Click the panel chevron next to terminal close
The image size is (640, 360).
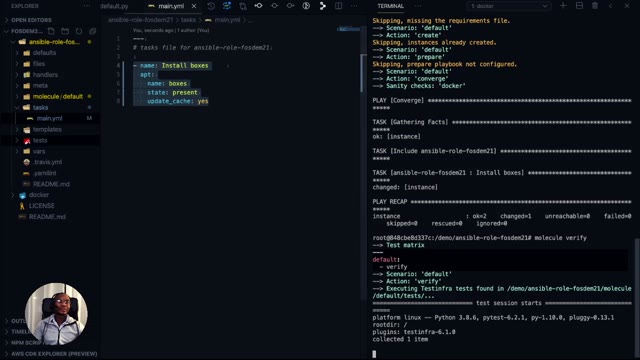pos(611,6)
